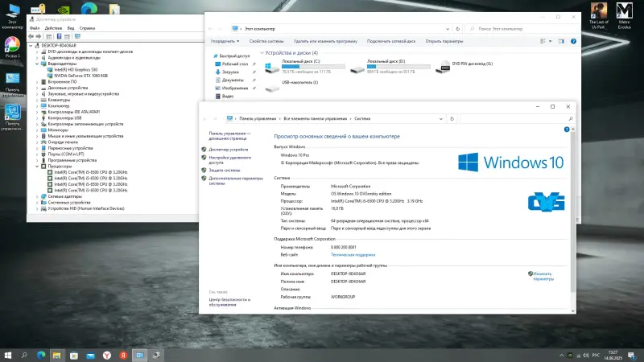This screenshot has height=362, width=644.
Task: Open Mail app from taskbar
Action: coord(90,355)
